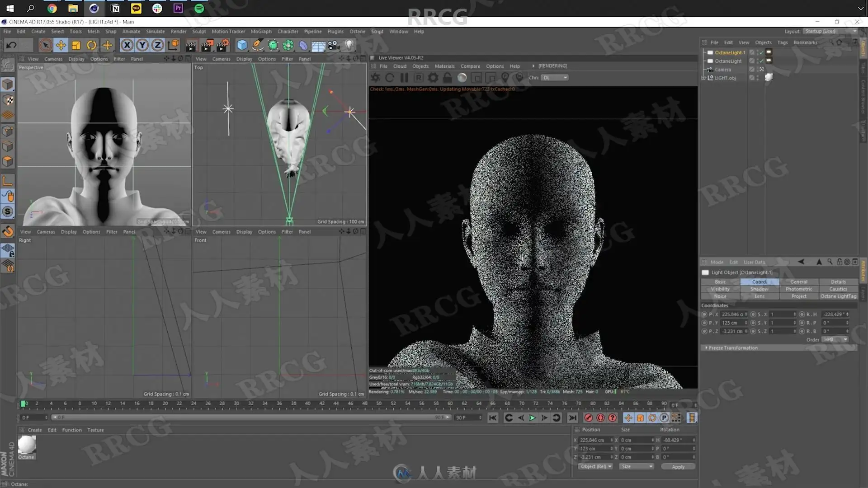Open the Chn DL channel dropdown
This screenshot has width=868, height=488.
click(x=555, y=78)
